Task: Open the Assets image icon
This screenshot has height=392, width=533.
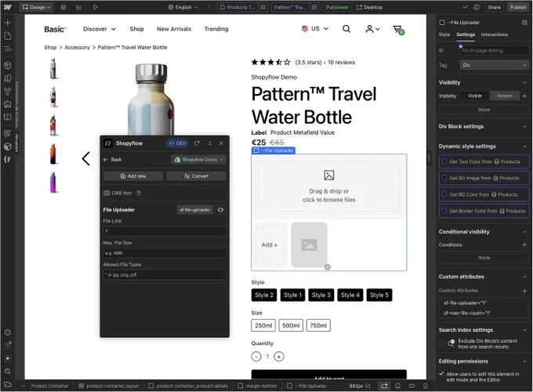Action: pyautogui.click(x=8, y=104)
